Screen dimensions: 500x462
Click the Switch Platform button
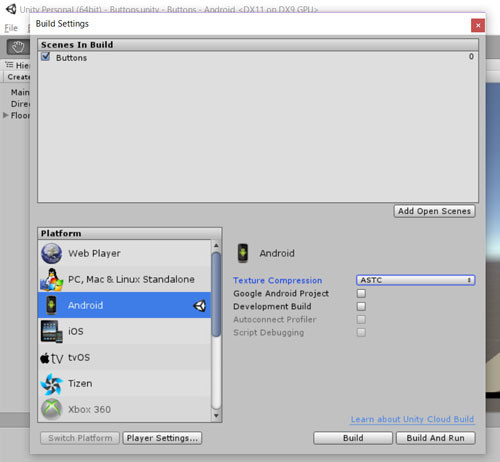[80, 438]
